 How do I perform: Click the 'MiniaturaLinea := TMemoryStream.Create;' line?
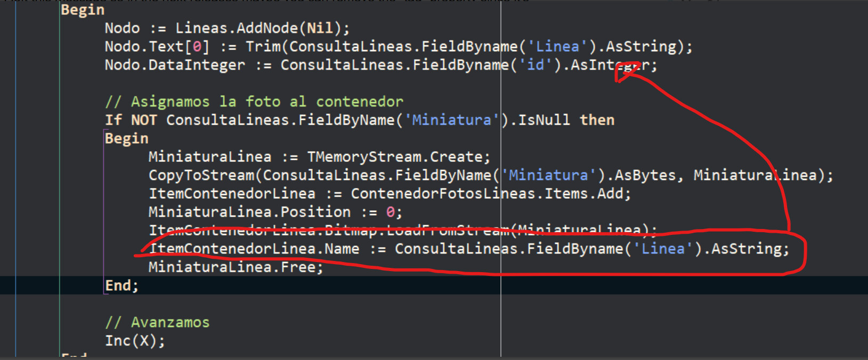click(319, 157)
